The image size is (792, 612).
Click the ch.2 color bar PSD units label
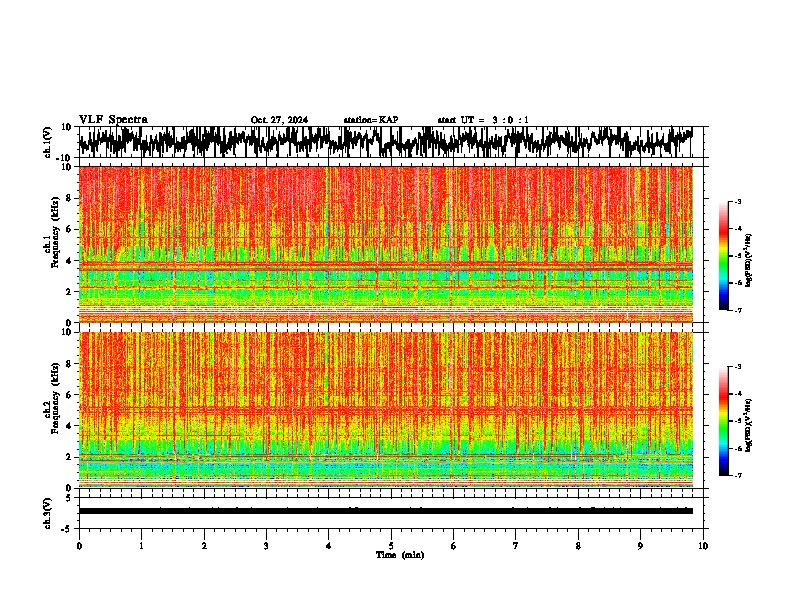(x=749, y=425)
